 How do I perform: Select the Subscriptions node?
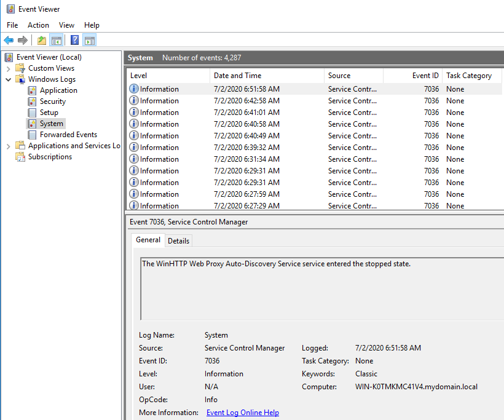tap(50, 157)
